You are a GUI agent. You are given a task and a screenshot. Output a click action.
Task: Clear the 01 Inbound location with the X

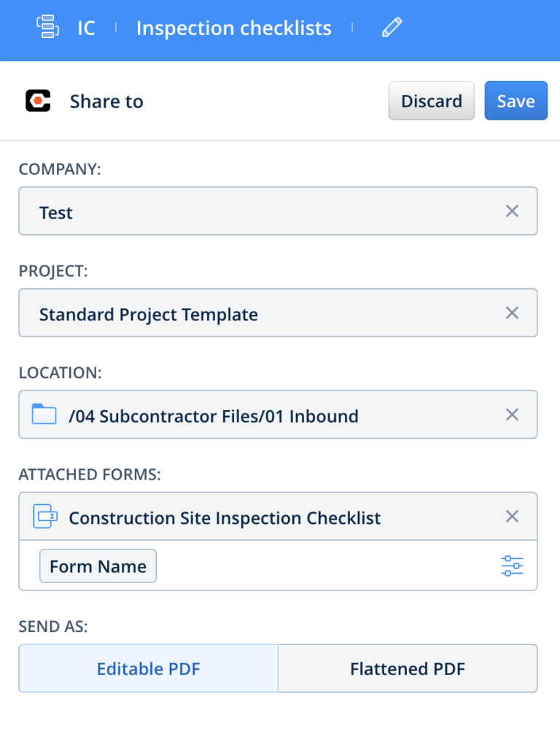point(512,415)
